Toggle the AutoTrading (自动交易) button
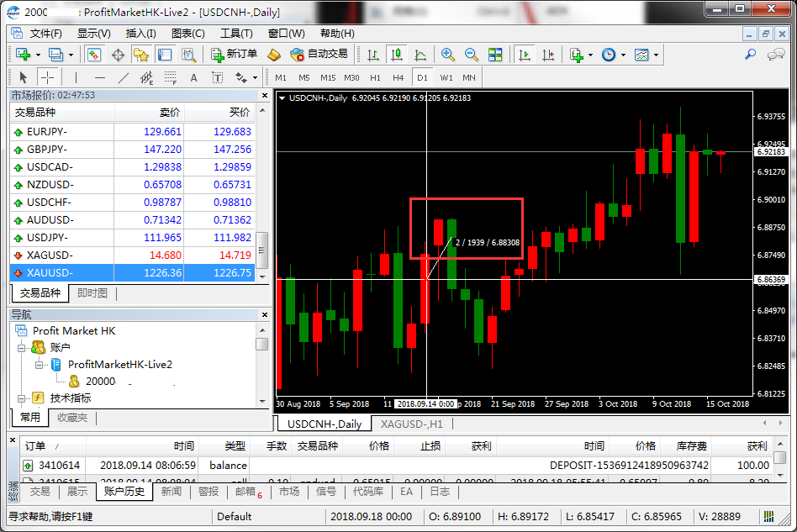Image resolution: width=797 pixels, height=532 pixels. pos(319,55)
